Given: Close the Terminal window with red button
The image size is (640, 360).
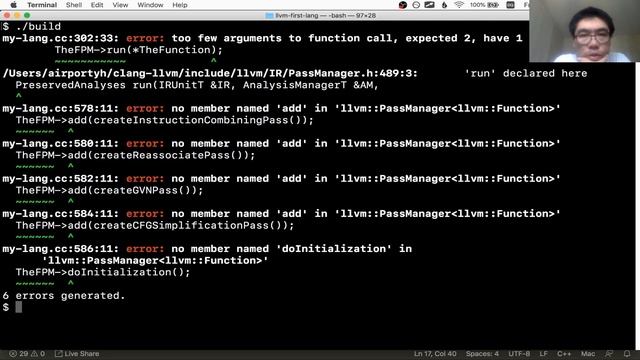Looking at the screenshot, I should pyautogui.click(x=7, y=15).
